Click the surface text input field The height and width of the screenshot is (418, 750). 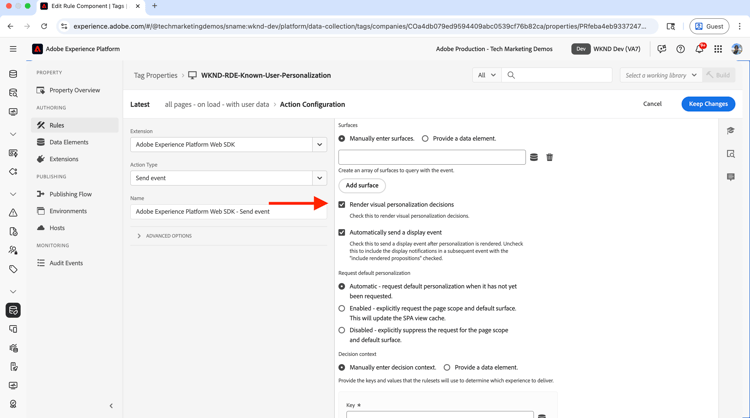pos(431,157)
